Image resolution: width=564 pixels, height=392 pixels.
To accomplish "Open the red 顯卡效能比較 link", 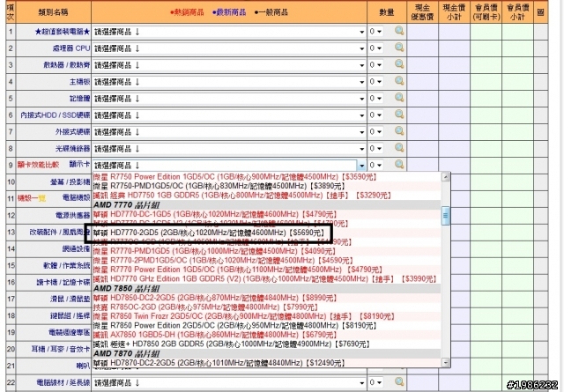I will [x=38, y=165].
